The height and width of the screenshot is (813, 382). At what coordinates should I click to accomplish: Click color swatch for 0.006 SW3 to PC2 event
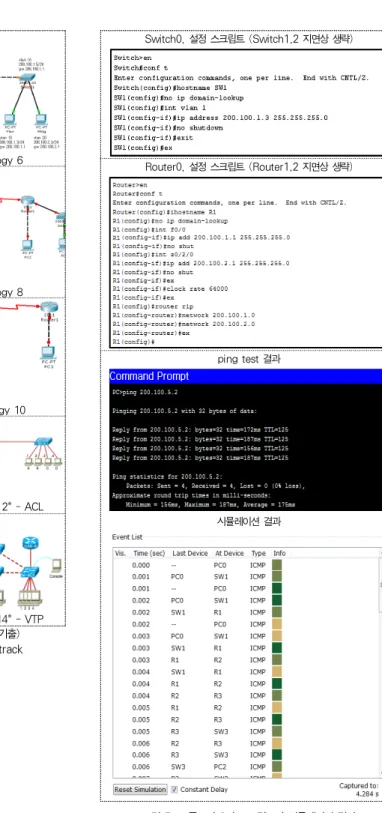pyautogui.click(x=277, y=766)
